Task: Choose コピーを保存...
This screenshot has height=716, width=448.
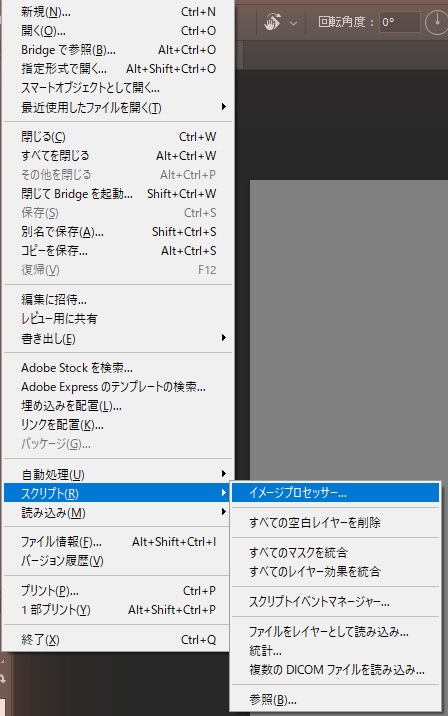Action: point(118,251)
